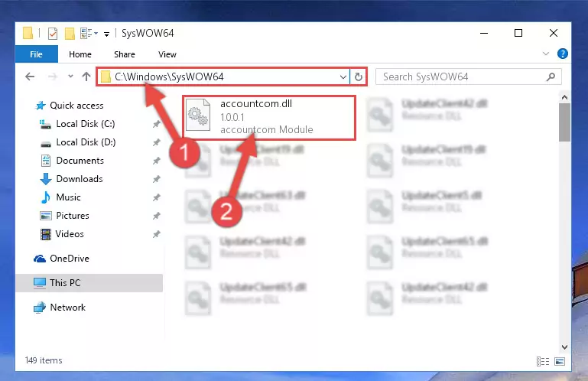Click the pin icon next to Music
This screenshot has height=381, width=588.
pyautogui.click(x=157, y=197)
